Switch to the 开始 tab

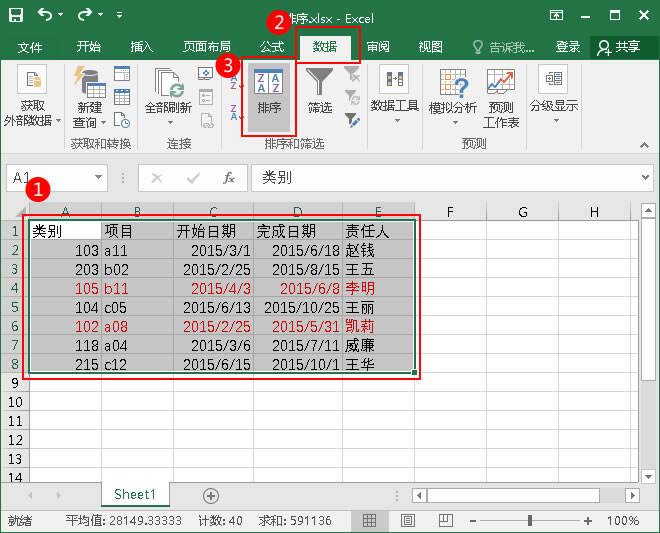click(89, 46)
